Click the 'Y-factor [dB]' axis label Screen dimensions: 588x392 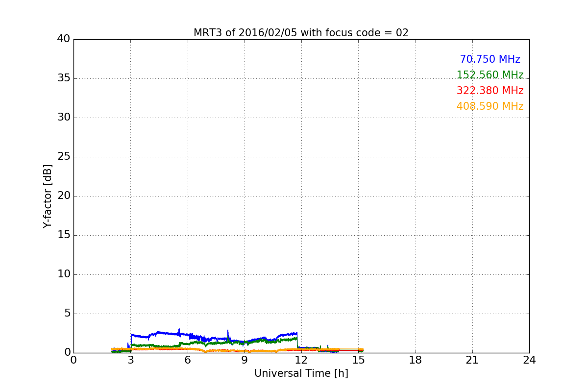point(48,196)
